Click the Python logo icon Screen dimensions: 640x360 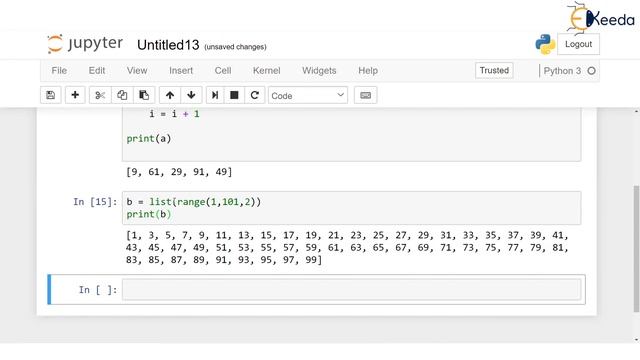click(x=545, y=44)
